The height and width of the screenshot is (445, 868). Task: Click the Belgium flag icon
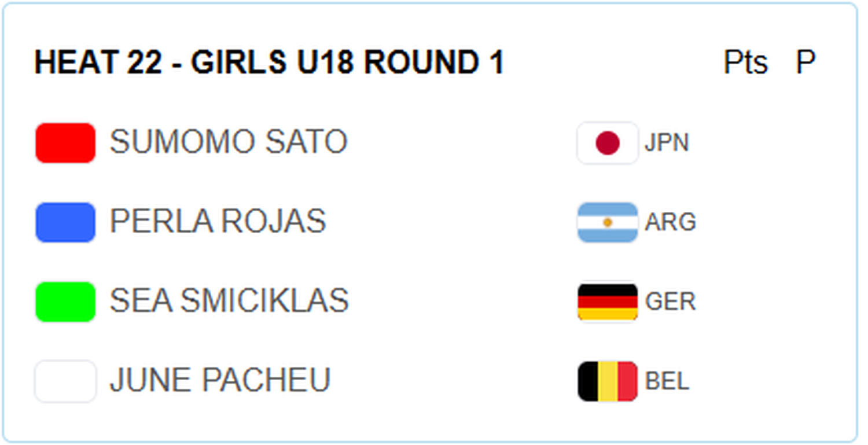click(x=608, y=381)
